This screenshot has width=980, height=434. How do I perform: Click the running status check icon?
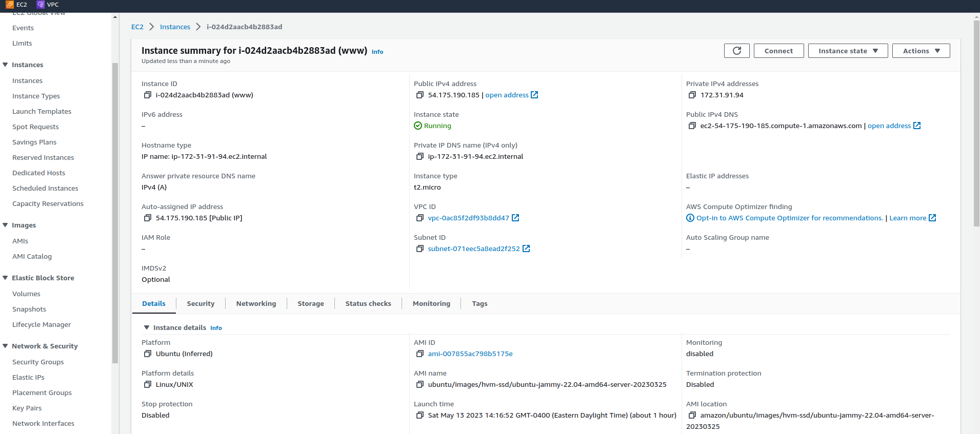418,126
